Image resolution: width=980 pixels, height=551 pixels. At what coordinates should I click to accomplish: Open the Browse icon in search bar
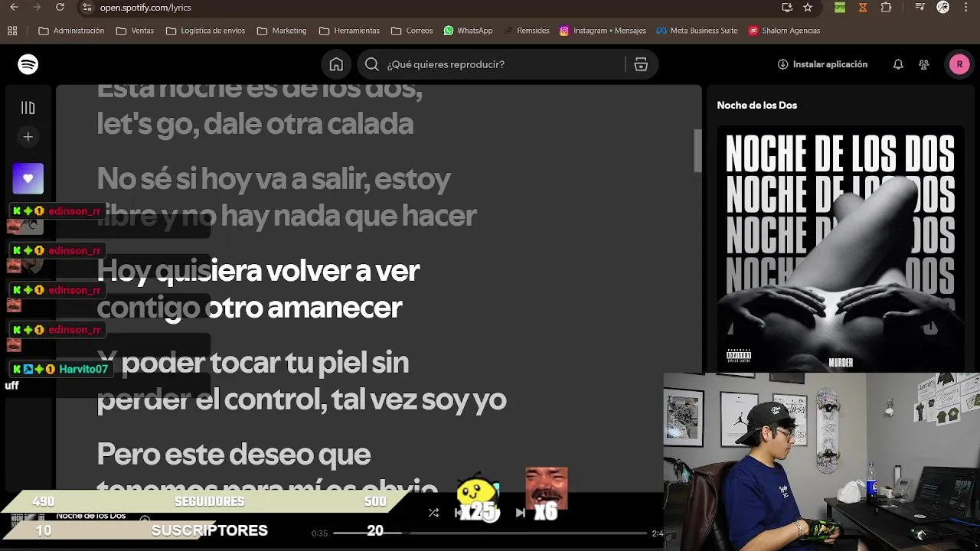tap(641, 64)
